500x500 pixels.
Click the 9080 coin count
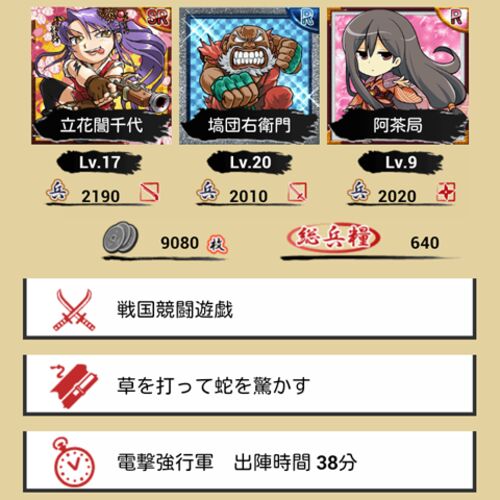coord(180,243)
